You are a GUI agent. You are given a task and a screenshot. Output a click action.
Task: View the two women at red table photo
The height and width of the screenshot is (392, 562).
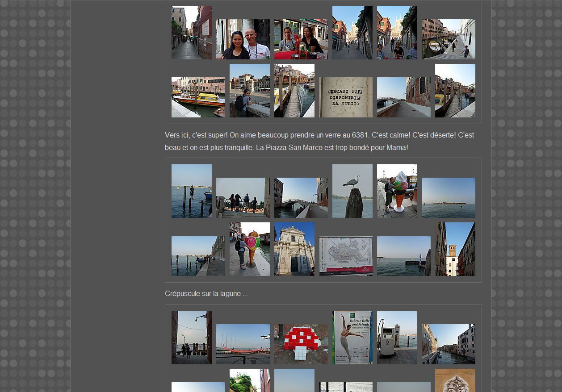click(x=301, y=39)
